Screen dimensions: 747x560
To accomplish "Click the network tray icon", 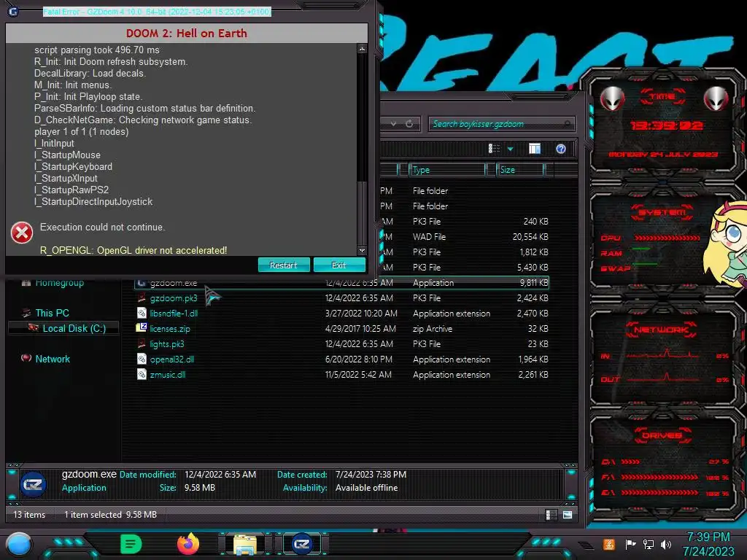I will (649, 544).
